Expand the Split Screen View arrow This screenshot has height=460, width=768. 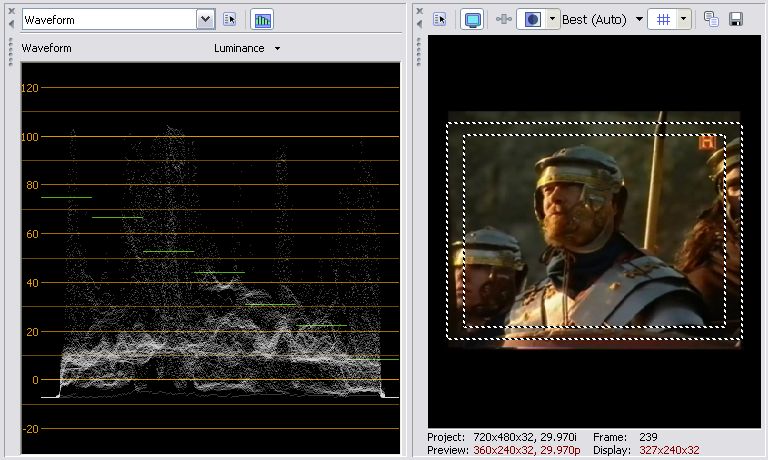pyautogui.click(x=552, y=20)
